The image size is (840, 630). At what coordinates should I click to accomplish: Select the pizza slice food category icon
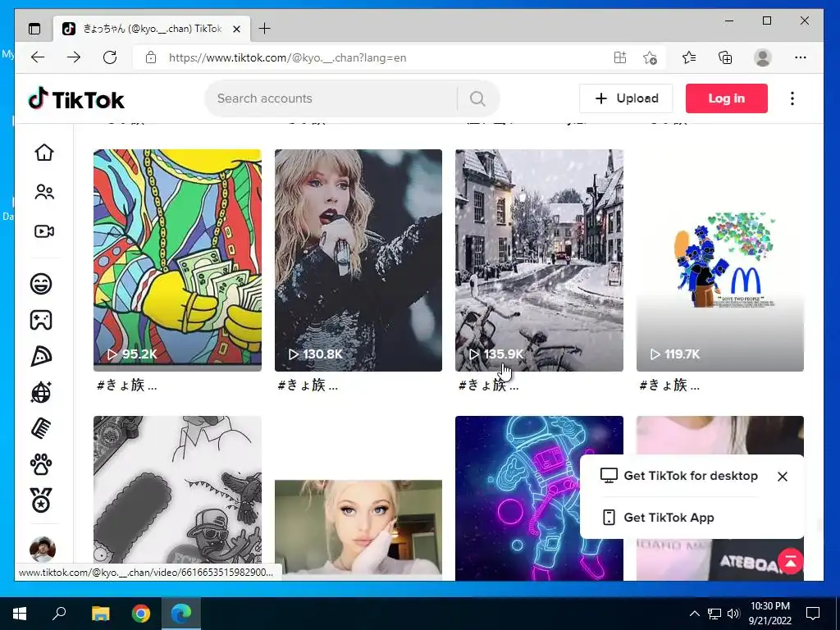click(41, 356)
